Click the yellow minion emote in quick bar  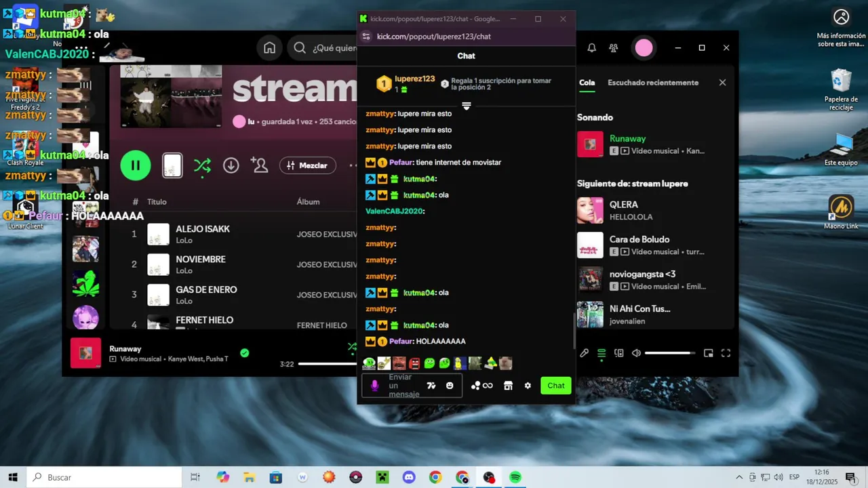point(459,363)
